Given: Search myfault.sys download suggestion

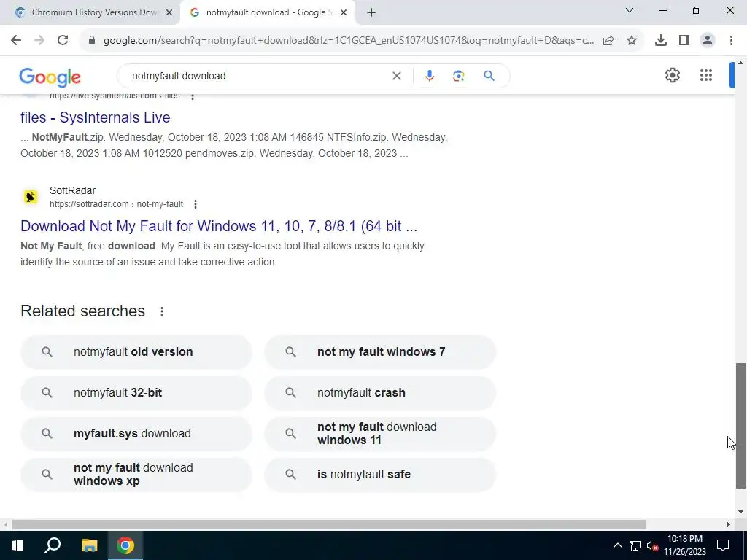Looking at the screenshot, I should point(136,434).
